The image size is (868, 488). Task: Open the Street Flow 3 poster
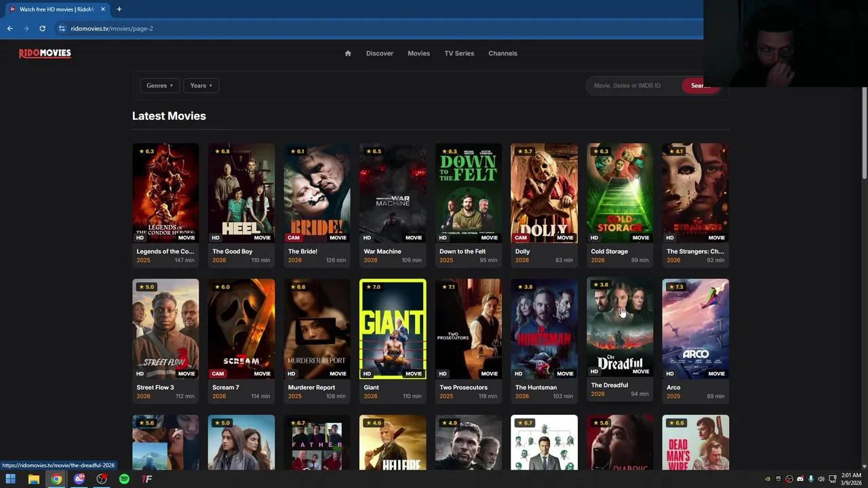point(165,329)
